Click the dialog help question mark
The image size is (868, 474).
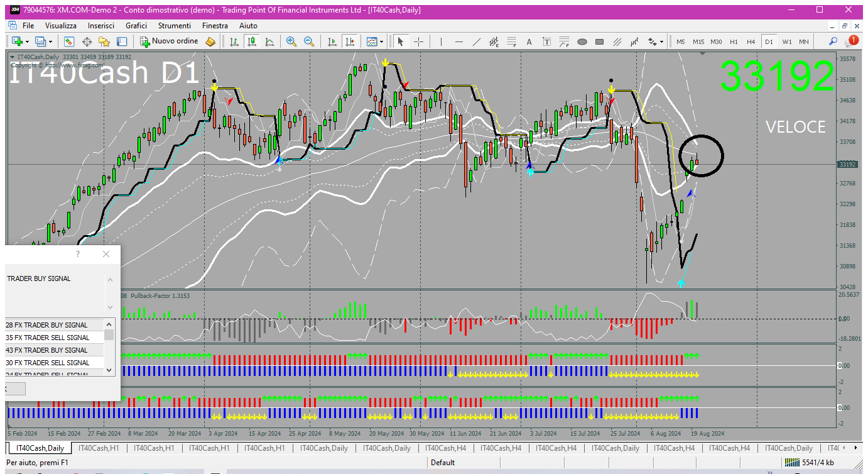[78, 254]
